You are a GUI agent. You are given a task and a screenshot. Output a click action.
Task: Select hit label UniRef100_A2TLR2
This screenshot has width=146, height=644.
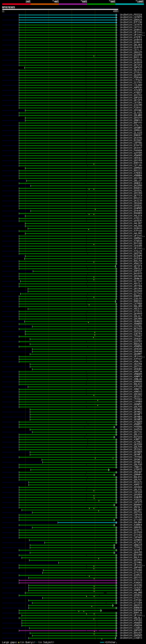pos(131,543)
